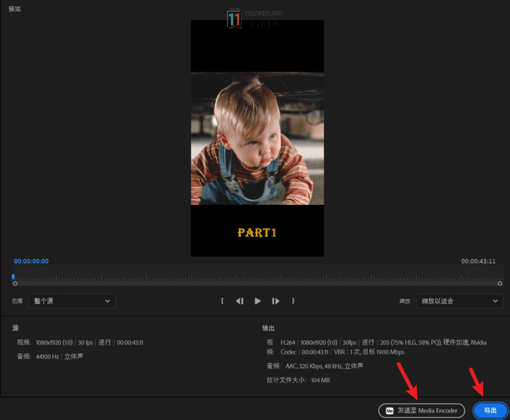Click the 输出 section heading
Viewport: 510px width, 420px height.
pos(268,328)
